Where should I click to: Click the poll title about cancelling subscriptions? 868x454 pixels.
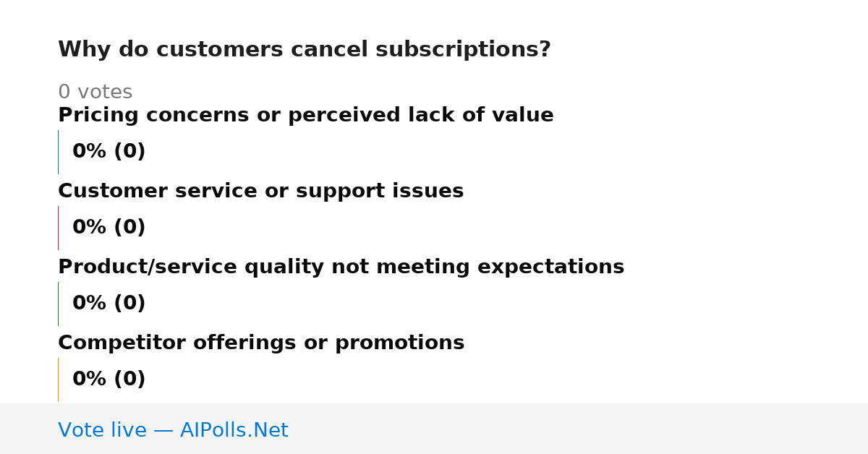305,50
